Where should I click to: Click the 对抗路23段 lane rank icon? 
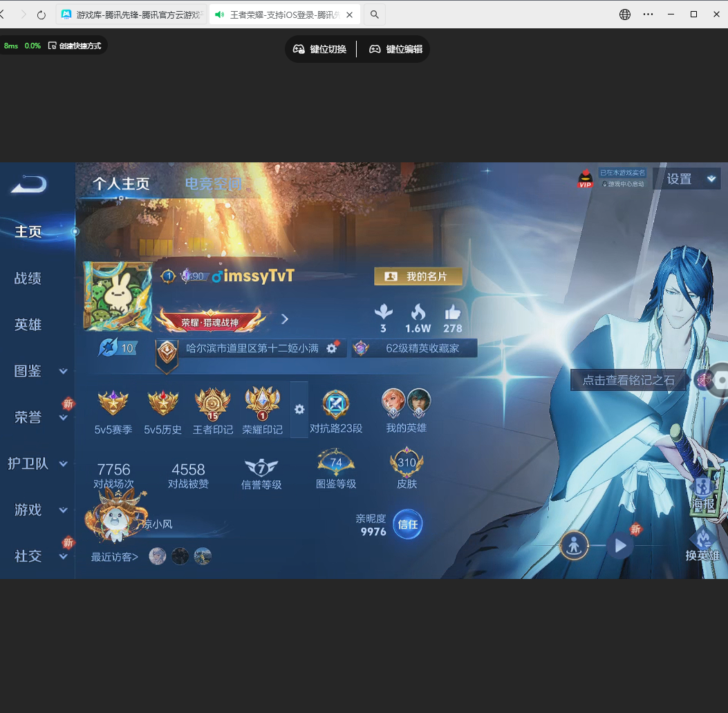[336, 404]
